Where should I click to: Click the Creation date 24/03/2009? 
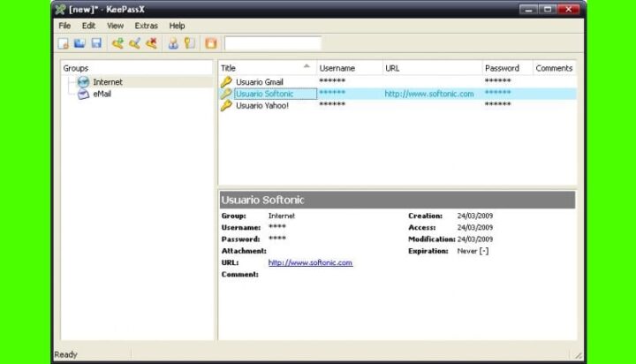[x=475, y=216]
